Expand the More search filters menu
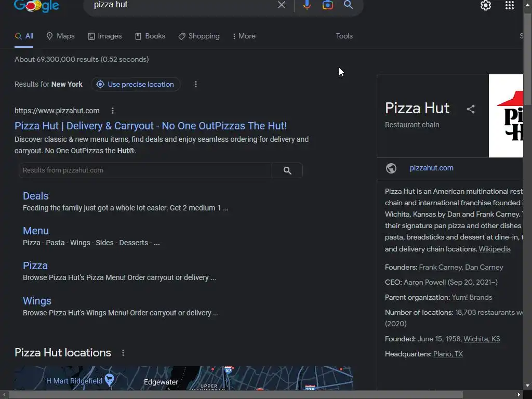Viewport: 532px width, 399px height. point(244,36)
